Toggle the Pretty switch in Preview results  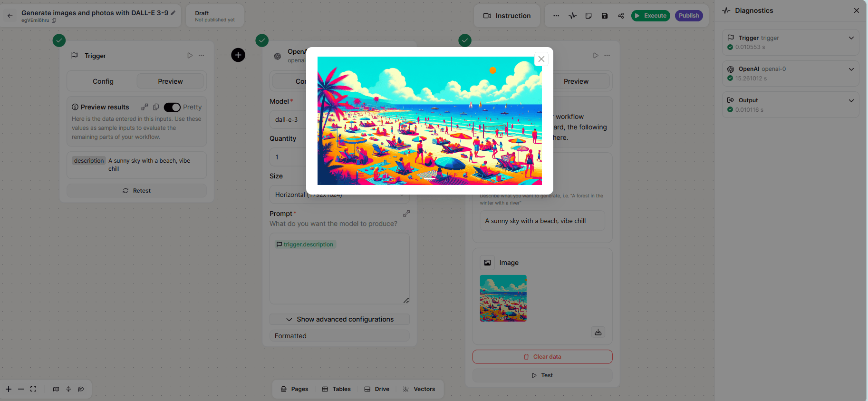[172, 107]
